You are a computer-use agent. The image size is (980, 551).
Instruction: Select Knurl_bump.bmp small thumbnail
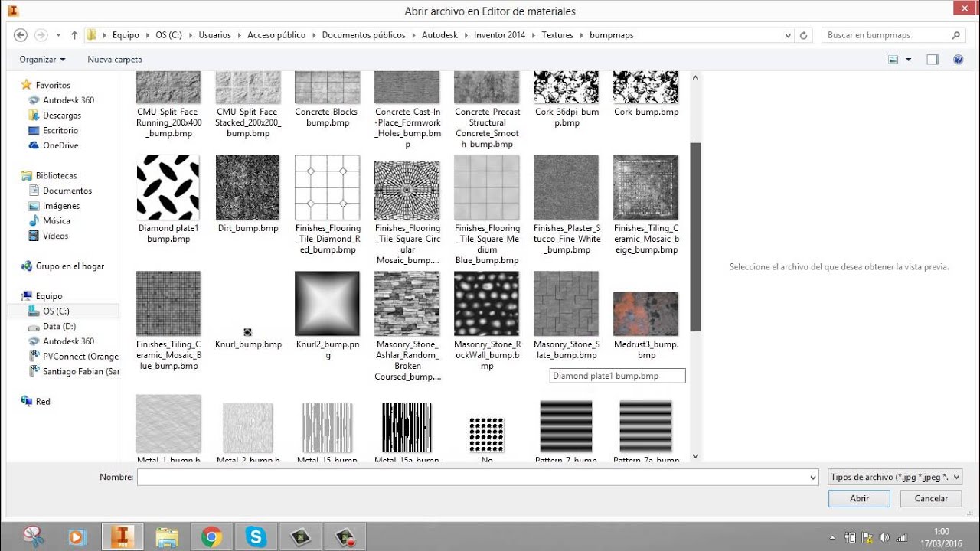point(247,332)
